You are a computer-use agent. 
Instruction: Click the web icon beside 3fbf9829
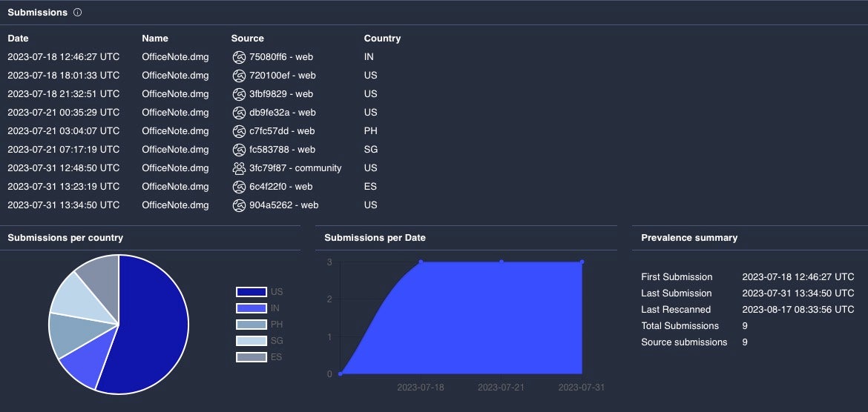pos(239,94)
